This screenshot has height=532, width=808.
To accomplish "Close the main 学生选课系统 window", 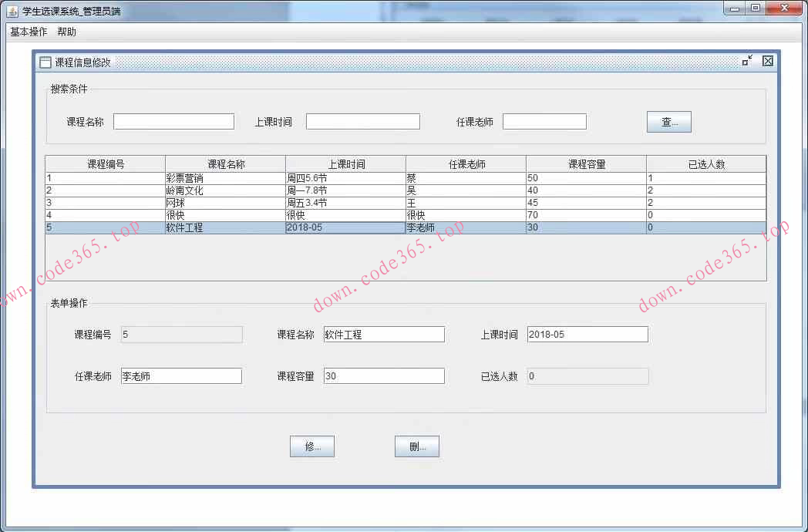I will pos(784,8).
